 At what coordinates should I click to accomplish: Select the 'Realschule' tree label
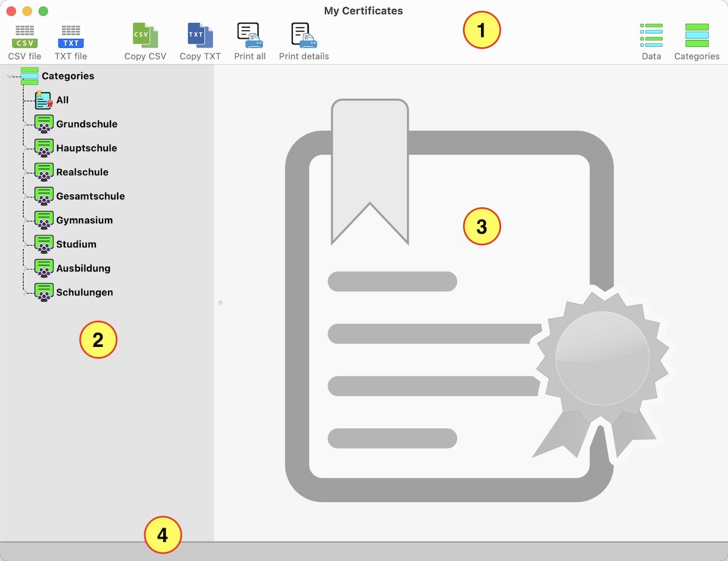83,172
